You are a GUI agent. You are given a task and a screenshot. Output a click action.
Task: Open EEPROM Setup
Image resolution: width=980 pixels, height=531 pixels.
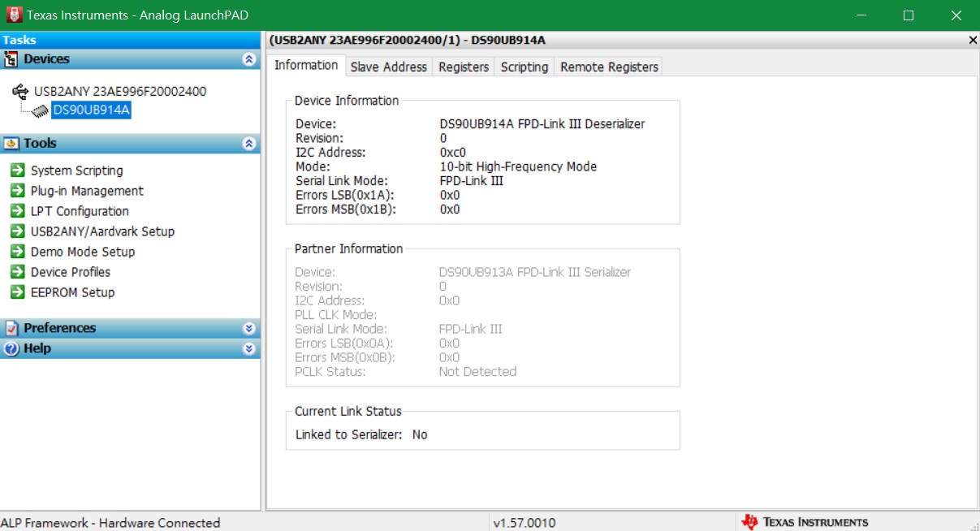72,292
